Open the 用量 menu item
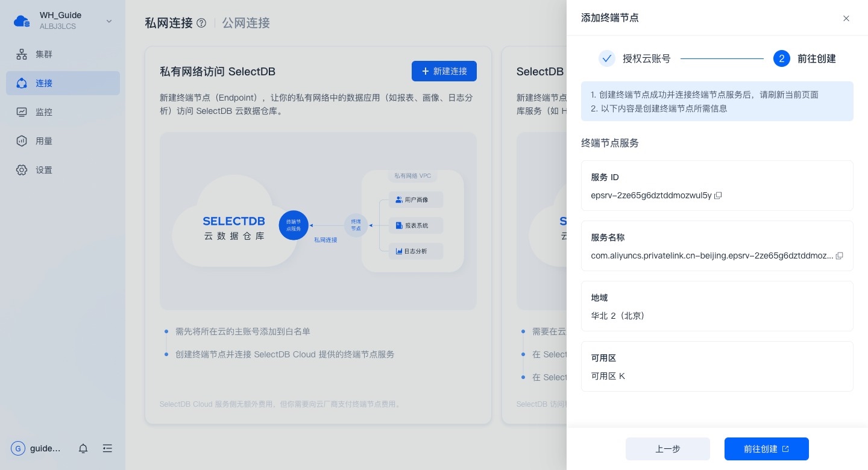Viewport: 868px width, 470px height. 63,141
